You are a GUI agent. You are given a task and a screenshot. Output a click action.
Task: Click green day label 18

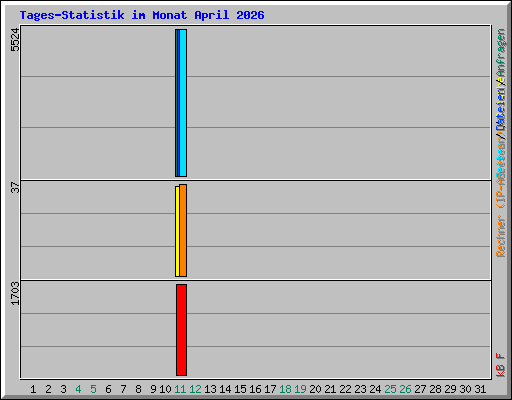tap(285, 389)
